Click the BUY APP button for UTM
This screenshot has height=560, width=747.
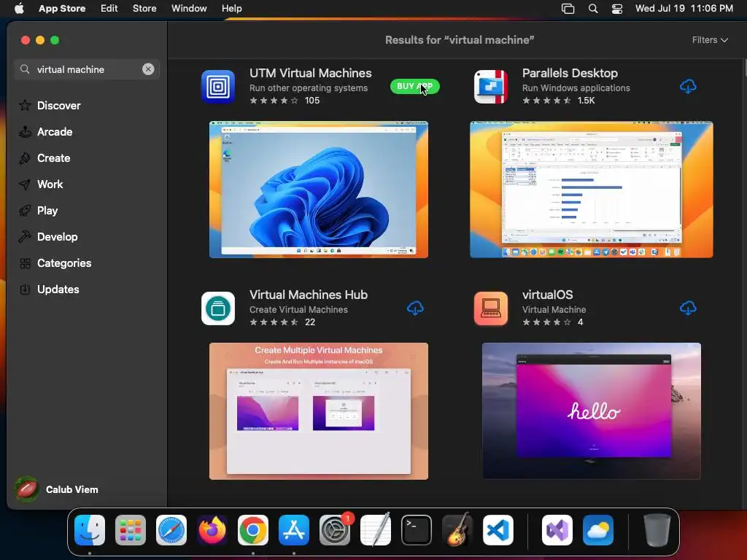click(414, 86)
